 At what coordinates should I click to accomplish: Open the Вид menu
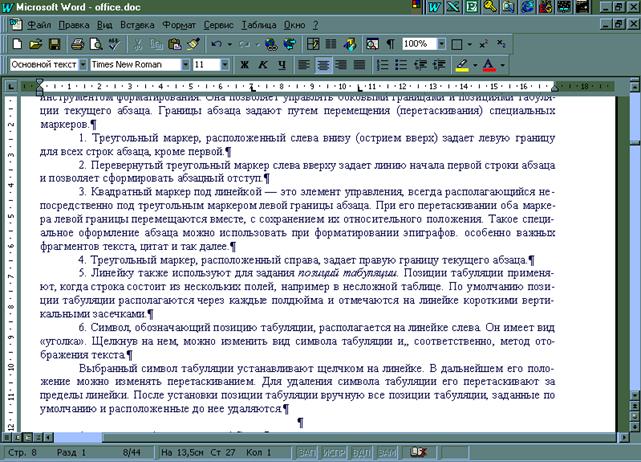tap(104, 25)
